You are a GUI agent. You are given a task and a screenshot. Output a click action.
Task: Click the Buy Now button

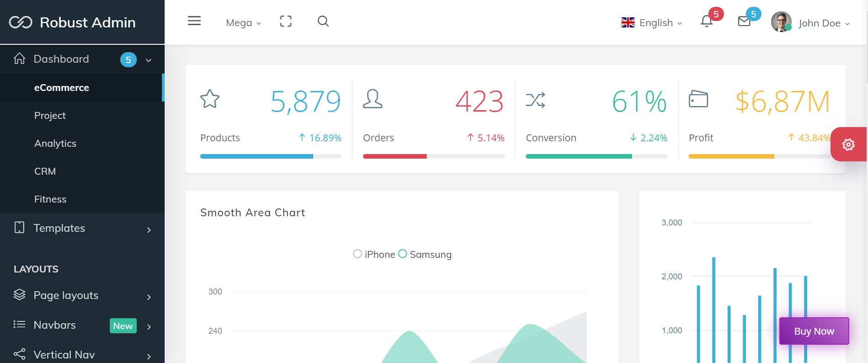click(814, 331)
